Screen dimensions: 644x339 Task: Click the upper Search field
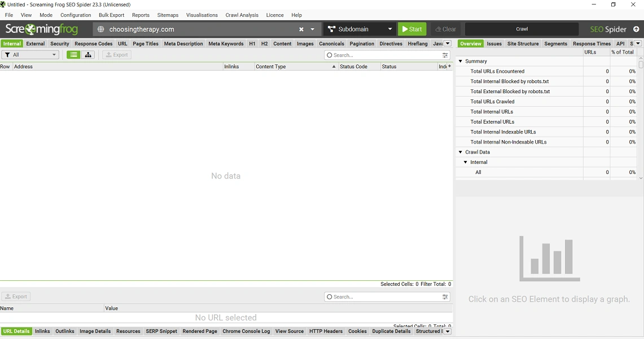click(x=387, y=55)
